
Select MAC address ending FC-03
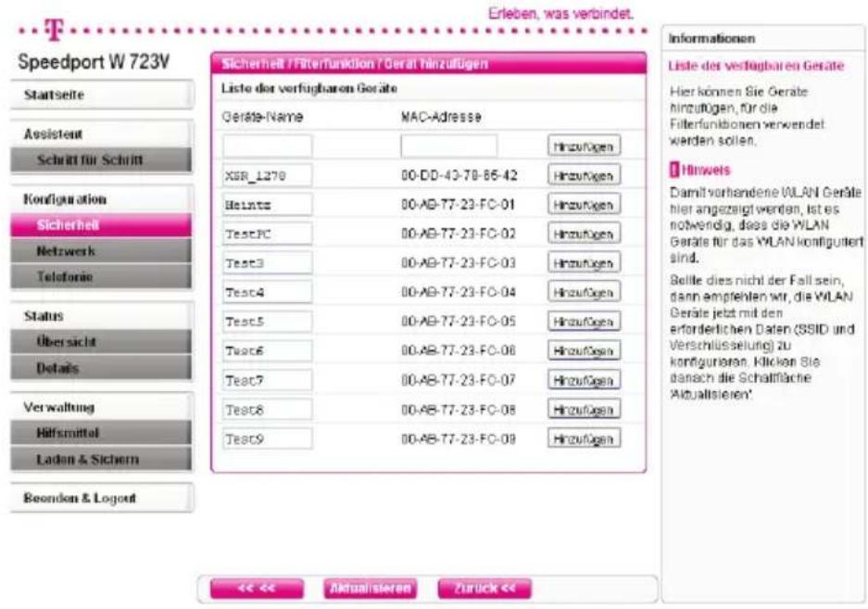(459, 262)
